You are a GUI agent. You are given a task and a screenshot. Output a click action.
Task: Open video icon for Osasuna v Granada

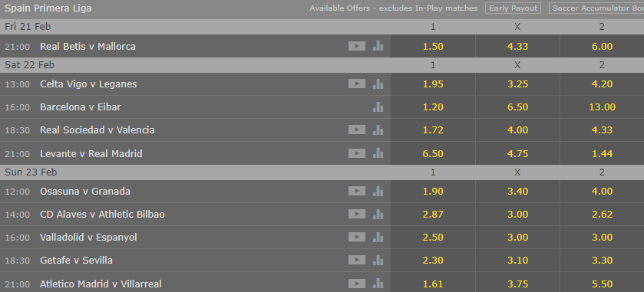pyautogui.click(x=357, y=191)
